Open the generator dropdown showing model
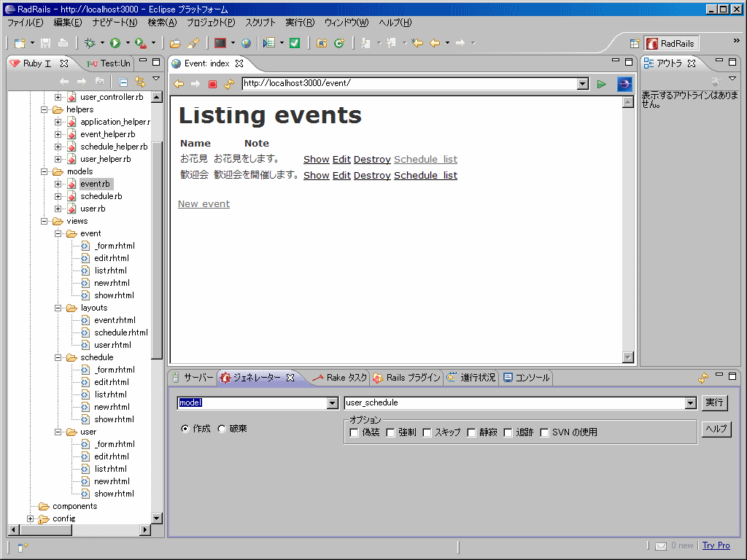 point(333,402)
